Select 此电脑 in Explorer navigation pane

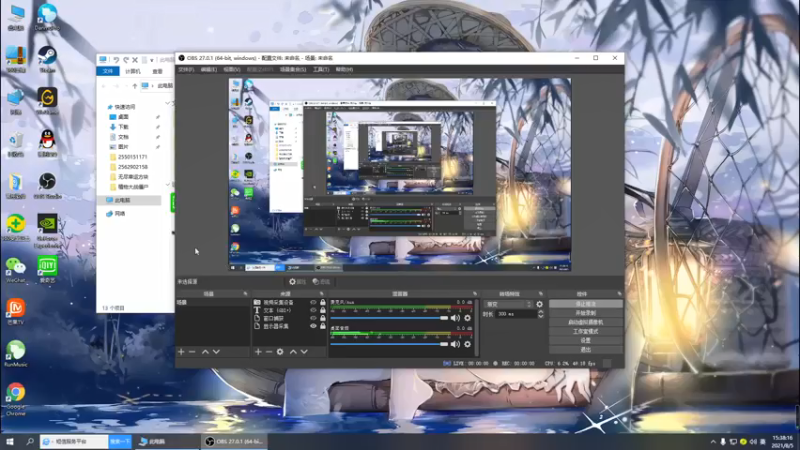[129, 201]
